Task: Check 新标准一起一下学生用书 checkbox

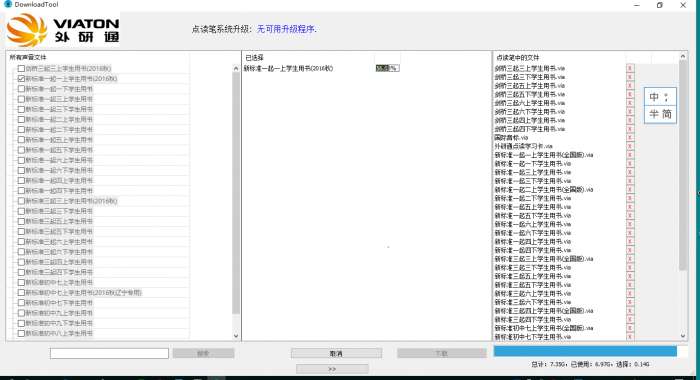Action: [21, 89]
